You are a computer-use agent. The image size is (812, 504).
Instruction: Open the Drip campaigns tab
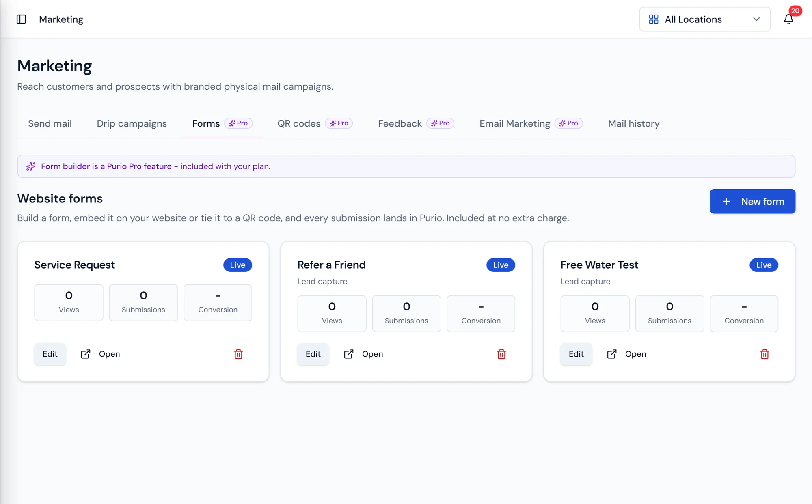pyautogui.click(x=132, y=123)
